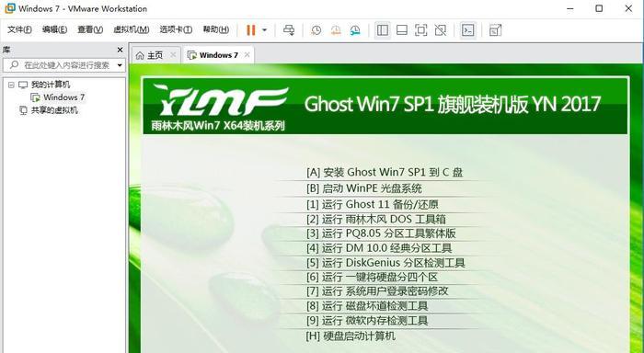
Task: Open the power options dropdown arrow
Action: (x=265, y=30)
